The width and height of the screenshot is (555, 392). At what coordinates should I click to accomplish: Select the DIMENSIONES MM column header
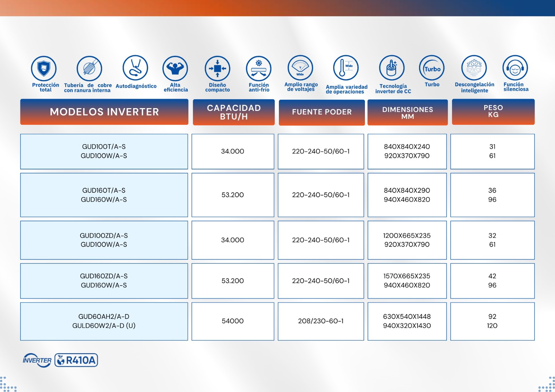(408, 112)
